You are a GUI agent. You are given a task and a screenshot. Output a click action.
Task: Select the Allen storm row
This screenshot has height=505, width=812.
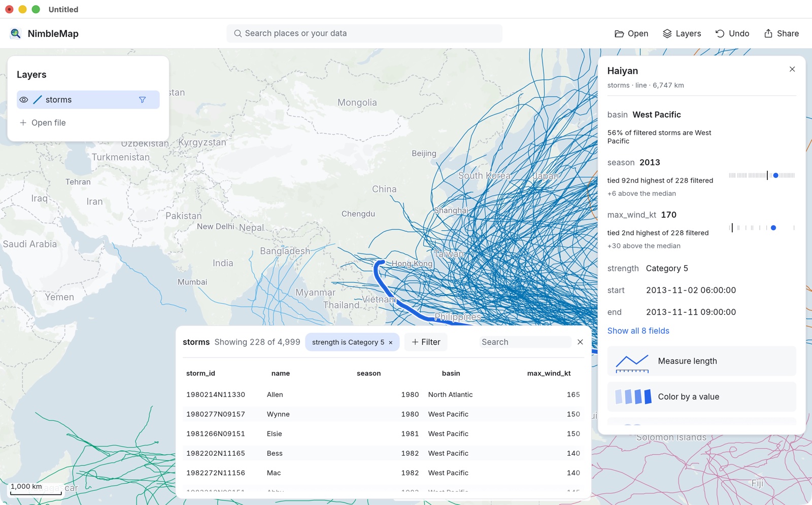[x=383, y=394]
